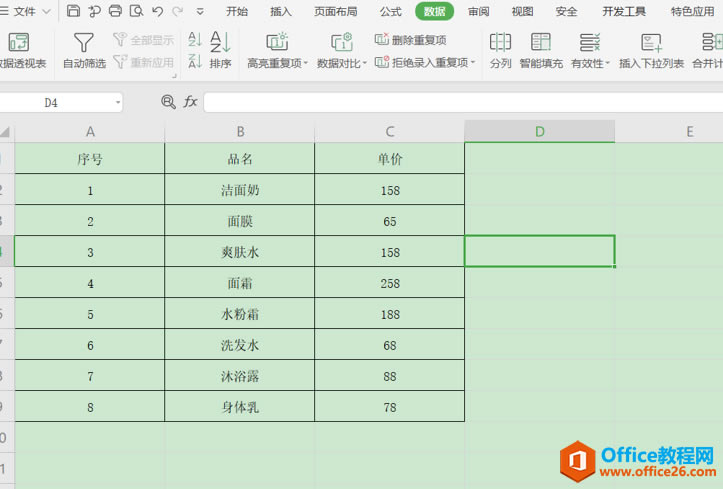Image resolution: width=723 pixels, height=489 pixels.
Task: Click the select-all corner triangle
Action: coord(6,132)
